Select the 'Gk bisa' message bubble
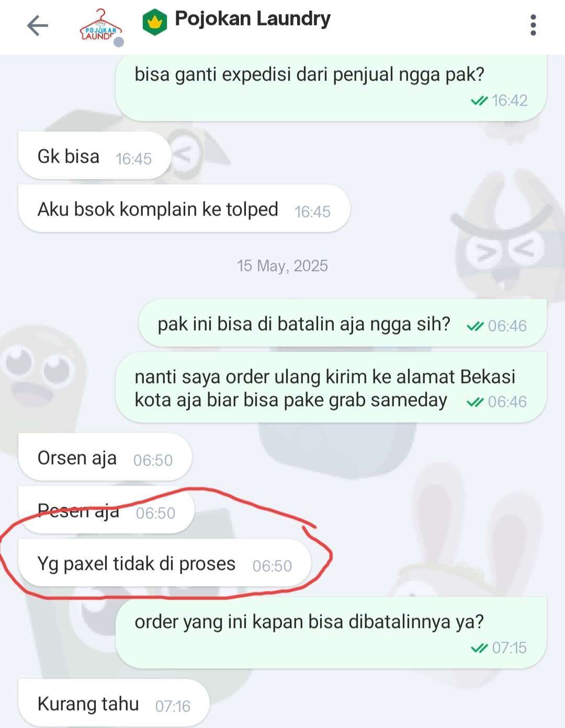Screen dimensions: 565x728 95,155
